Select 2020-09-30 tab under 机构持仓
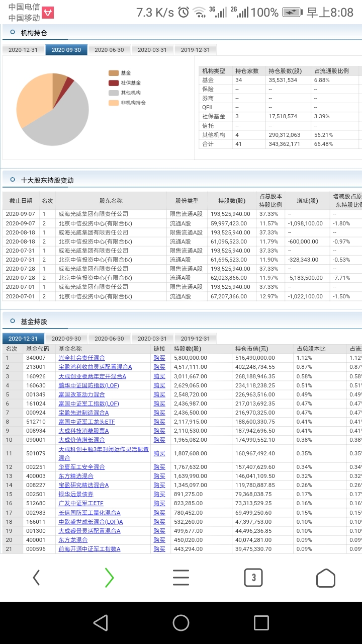Image resolution: width=362 pixels, height=644 pixels. [66, 50]
